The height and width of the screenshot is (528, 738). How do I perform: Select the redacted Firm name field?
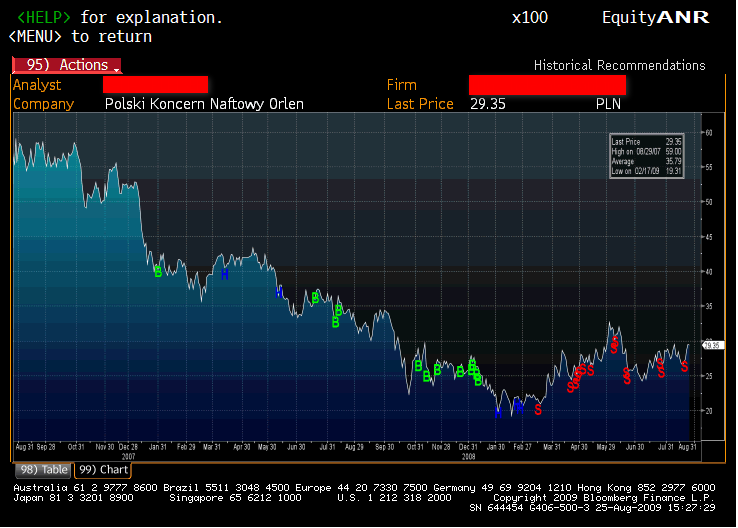point(547,85)
